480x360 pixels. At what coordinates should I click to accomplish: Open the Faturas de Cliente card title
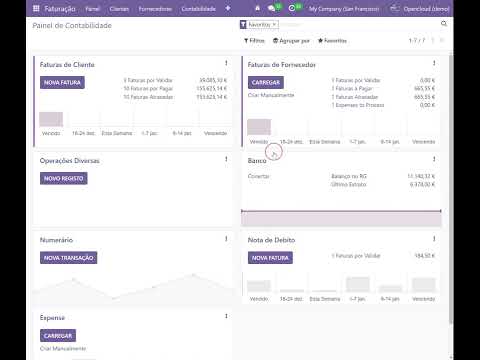[67, 65]
